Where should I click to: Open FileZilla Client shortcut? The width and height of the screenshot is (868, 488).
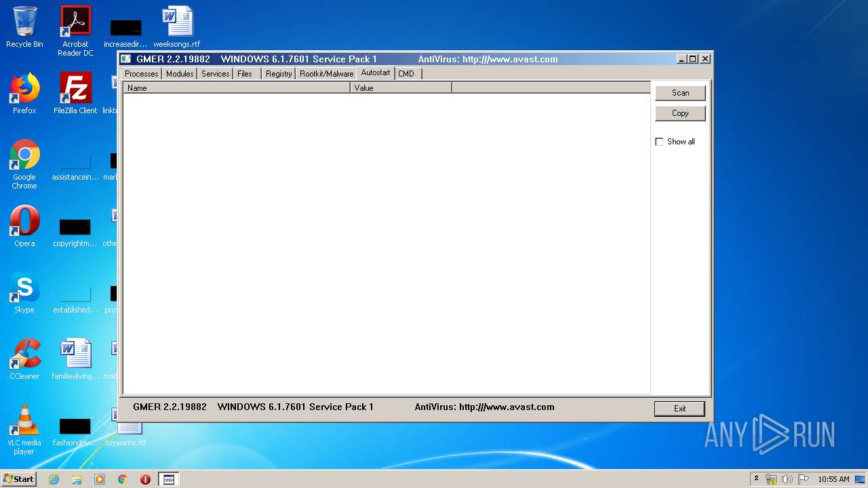[x=75, y=94]
